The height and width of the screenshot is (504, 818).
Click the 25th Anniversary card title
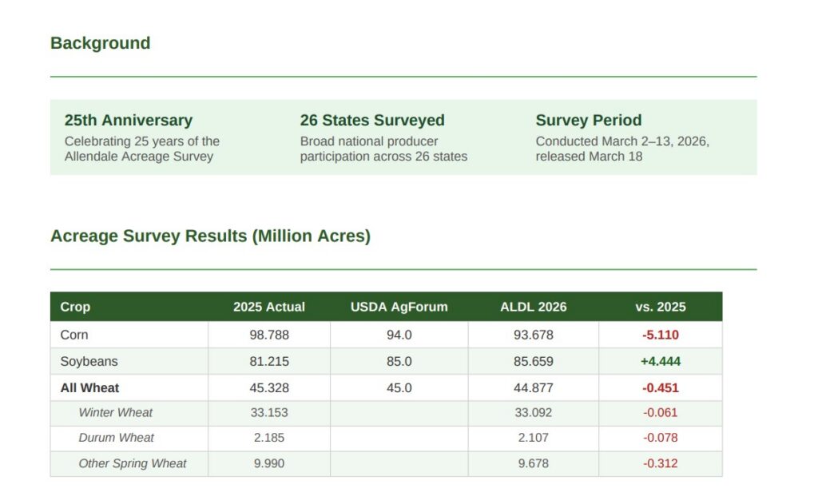(x=128, y=121)
